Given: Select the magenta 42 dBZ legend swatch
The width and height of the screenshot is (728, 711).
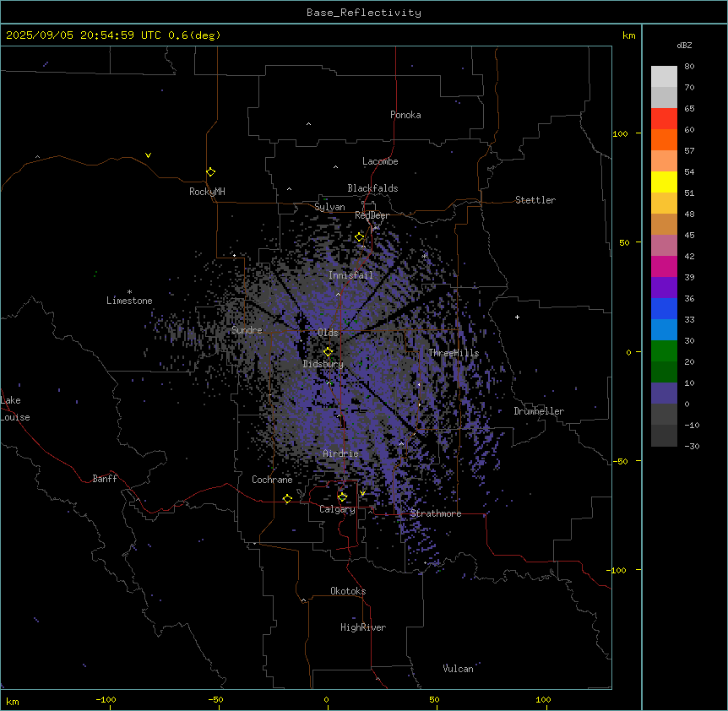Looking at the screenshot, I should tap(664, 266).
